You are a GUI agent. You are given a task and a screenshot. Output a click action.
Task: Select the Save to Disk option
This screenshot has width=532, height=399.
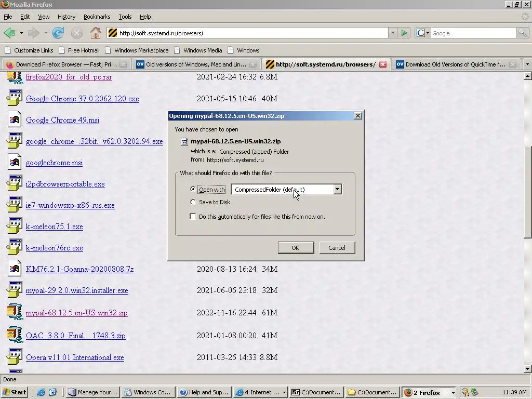pos(193,202)
